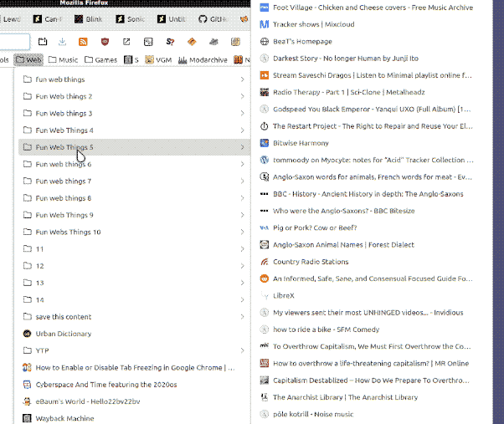Click the WordPress icon for the tommoody bookmark
The width and height of the screenshot is (504, 424).
pos(265,160)
